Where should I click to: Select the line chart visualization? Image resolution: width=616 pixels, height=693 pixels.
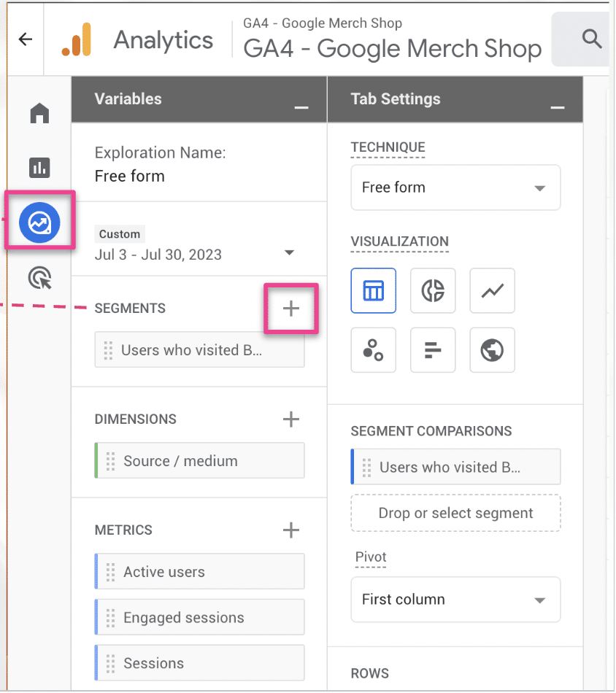click(492, 290)
